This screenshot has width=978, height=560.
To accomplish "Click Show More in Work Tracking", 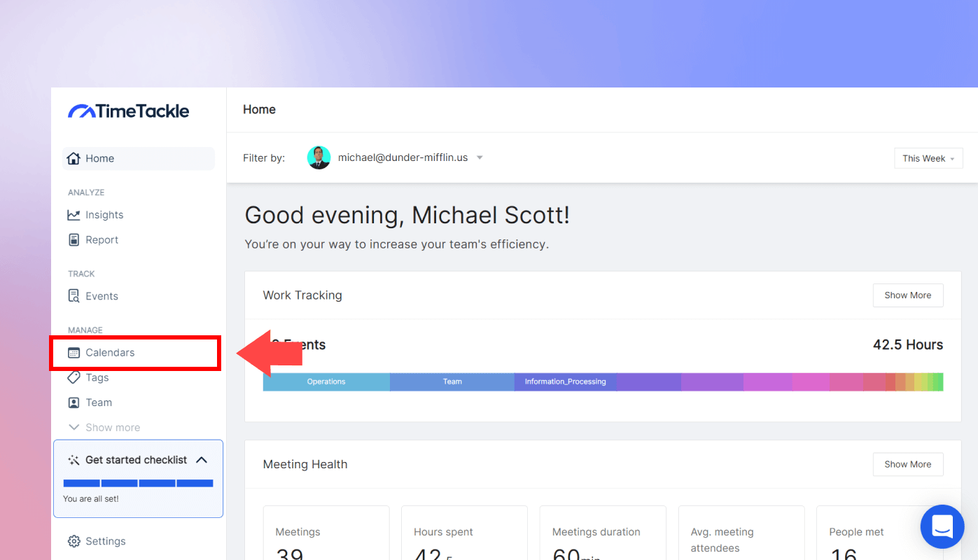I will [907, 295].
